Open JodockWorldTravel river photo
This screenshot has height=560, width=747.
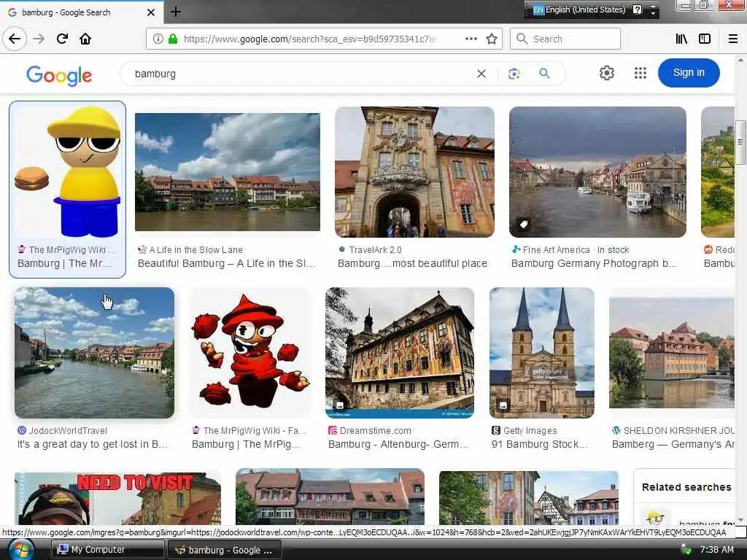coord(94,353)
